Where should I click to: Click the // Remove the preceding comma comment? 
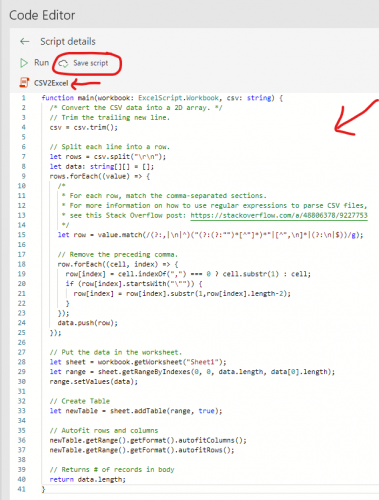tap(118, 255)
